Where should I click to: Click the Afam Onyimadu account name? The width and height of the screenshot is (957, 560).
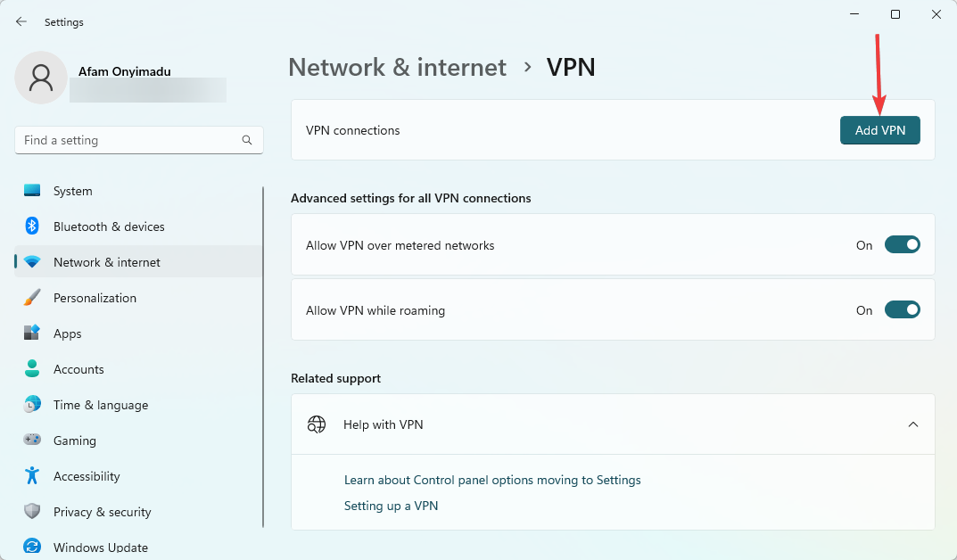point(125,71)
